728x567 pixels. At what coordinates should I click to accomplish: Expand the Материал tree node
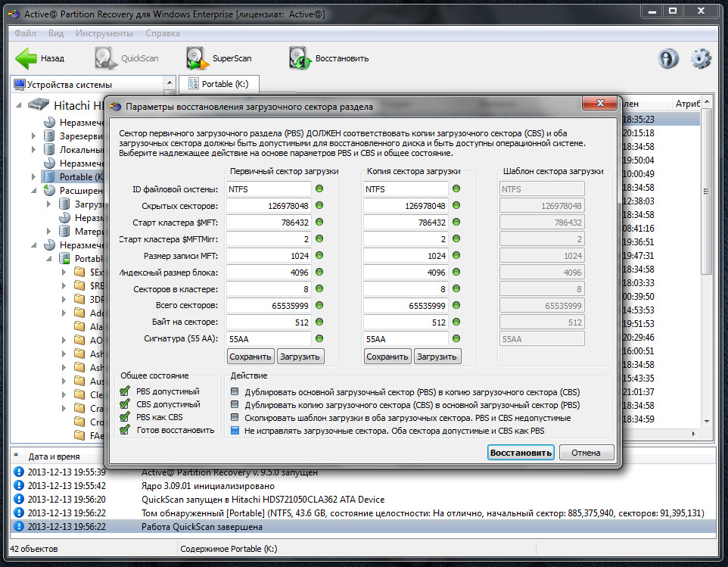(49, 231)
